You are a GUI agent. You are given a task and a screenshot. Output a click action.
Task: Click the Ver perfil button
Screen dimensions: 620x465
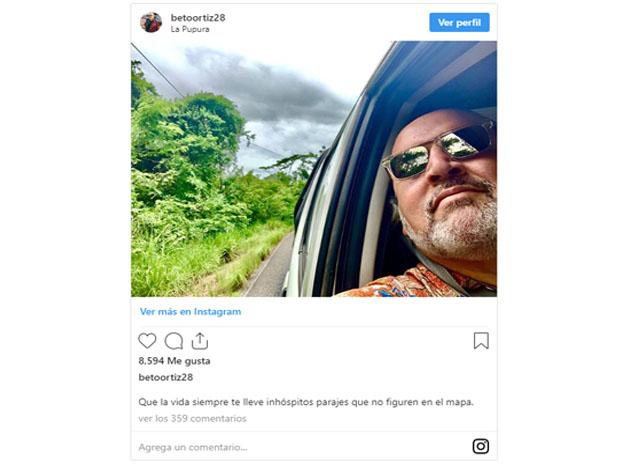coord(459,23)
